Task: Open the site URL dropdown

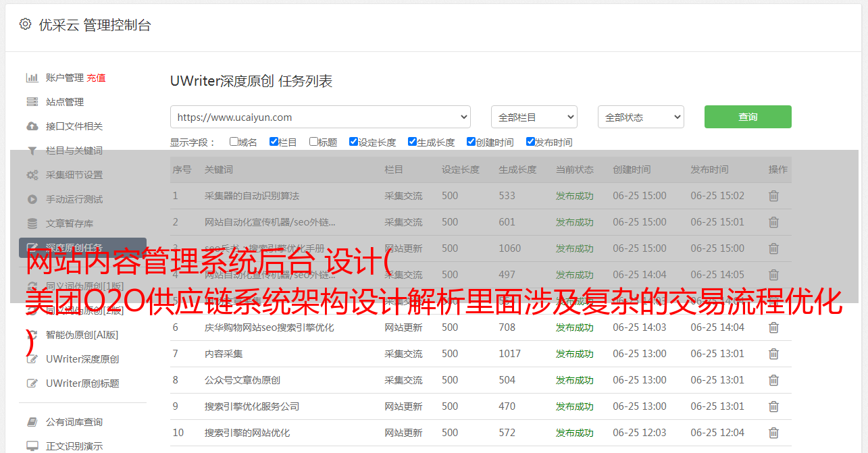Action: [x=320, y=117]
